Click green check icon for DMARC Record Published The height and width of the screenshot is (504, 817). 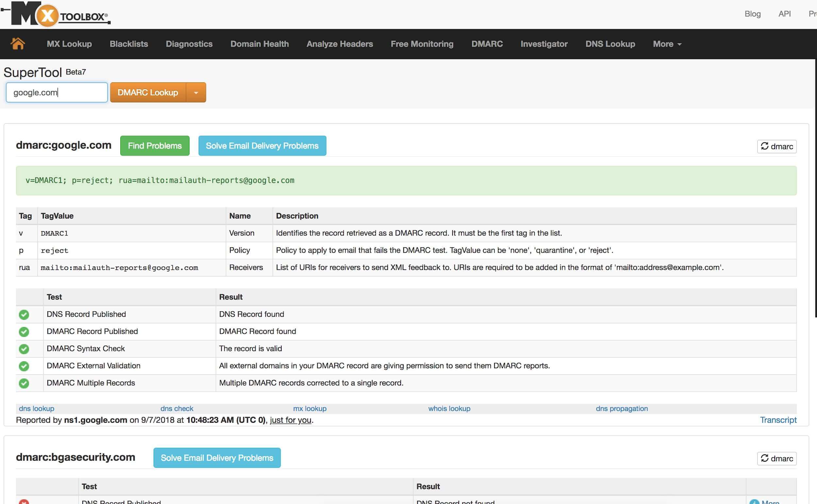point(24,332)
